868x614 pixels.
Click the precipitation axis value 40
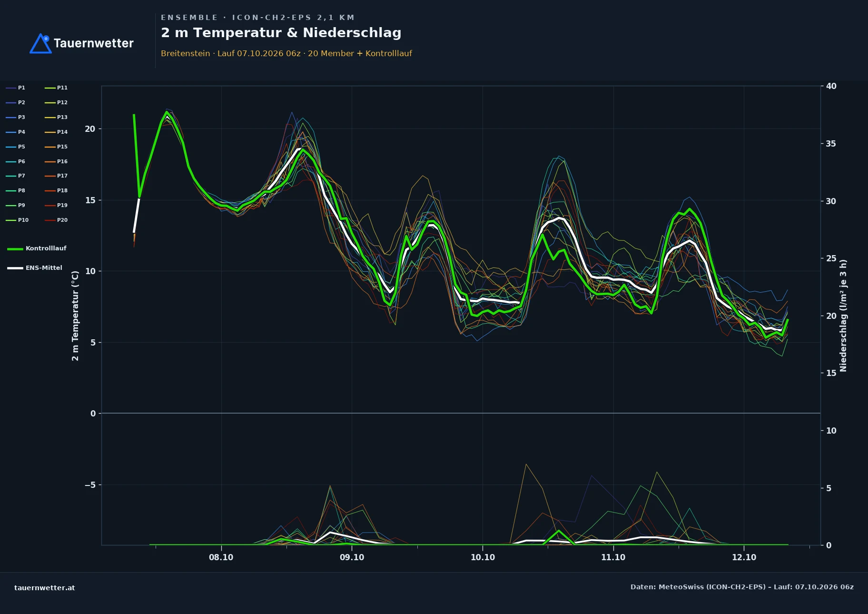(x=831, y=86)
